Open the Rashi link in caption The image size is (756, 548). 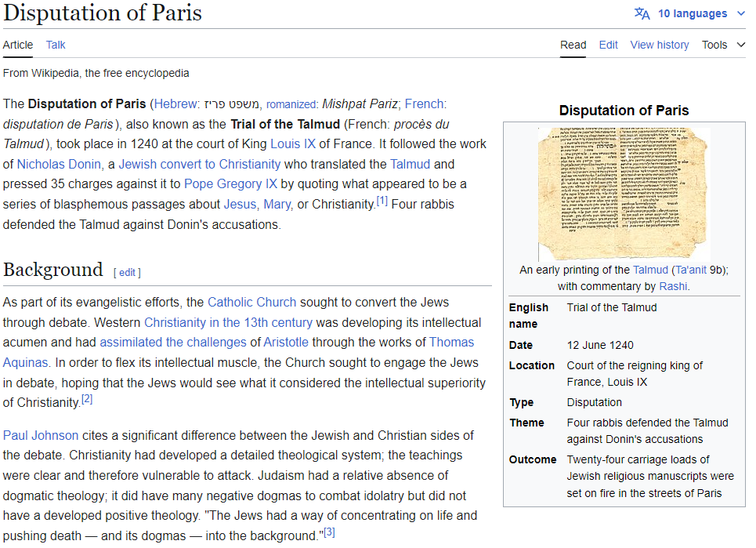pos(673,286)
